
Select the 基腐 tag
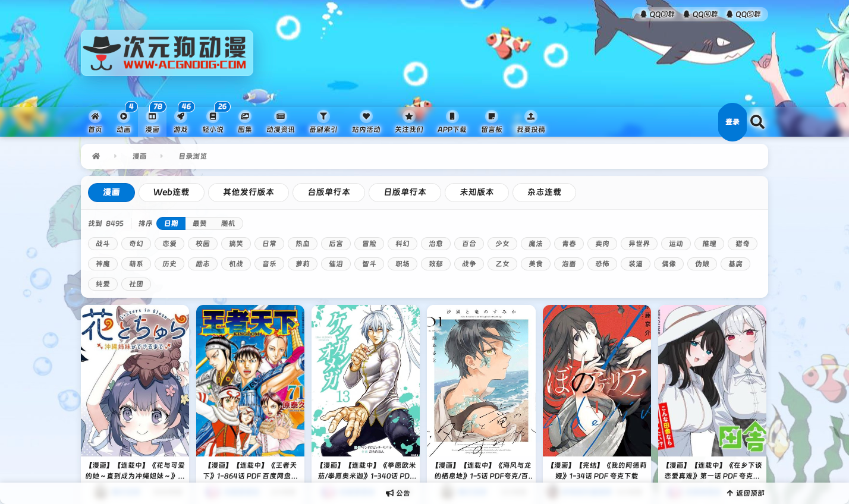click(735, 264)
